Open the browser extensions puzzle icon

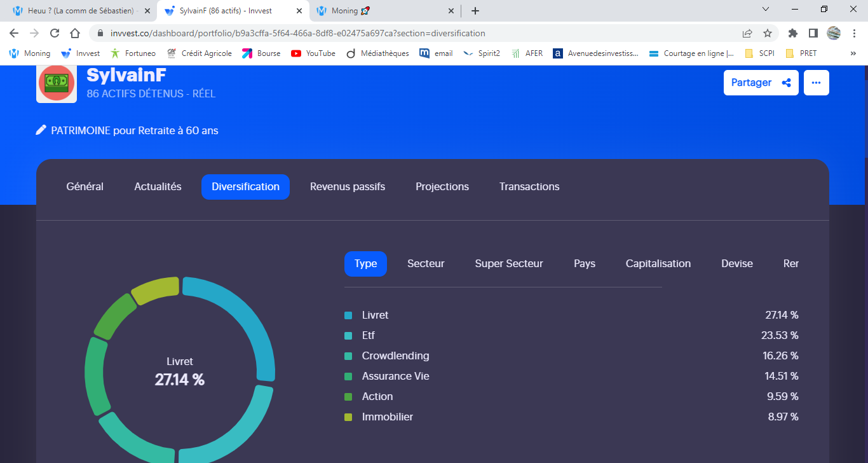[x=792, y=33]
